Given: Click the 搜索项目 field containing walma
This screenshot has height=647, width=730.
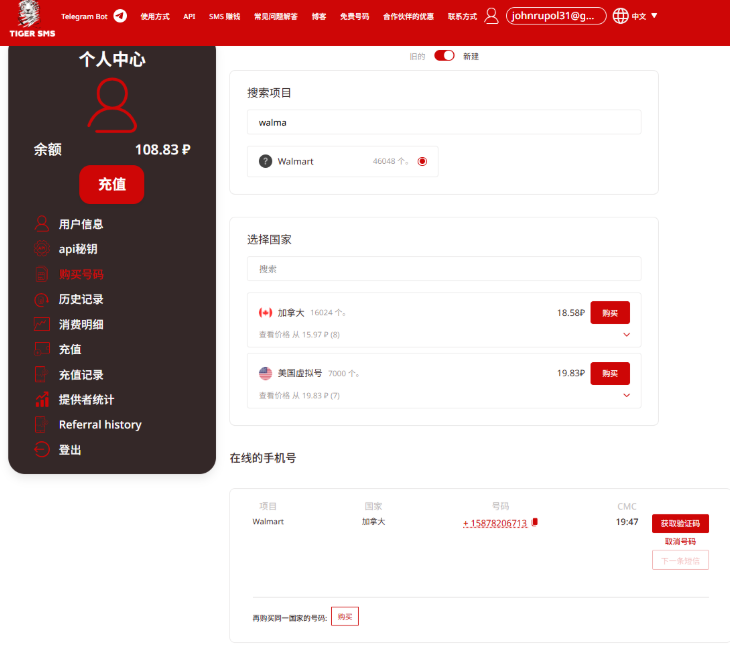Looking at the screenshot, I should click(444, 122).
